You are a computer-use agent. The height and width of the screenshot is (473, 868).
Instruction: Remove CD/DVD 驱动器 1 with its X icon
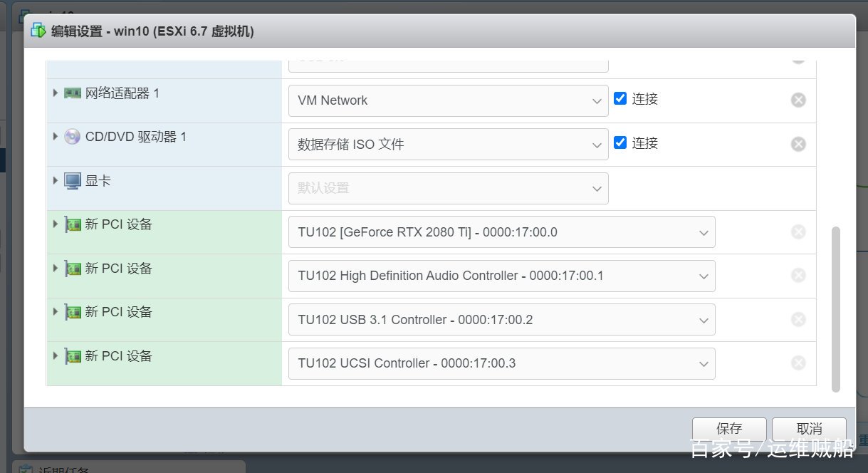tap(798, 144)
